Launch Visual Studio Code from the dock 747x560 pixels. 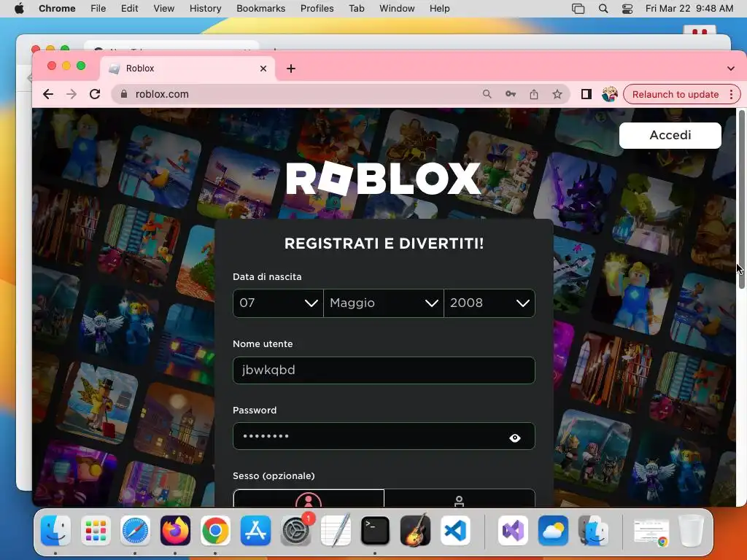455,531
